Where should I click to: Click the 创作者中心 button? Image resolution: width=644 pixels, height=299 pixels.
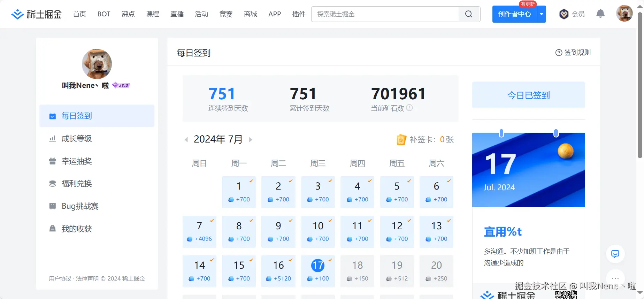coord(514,14)
